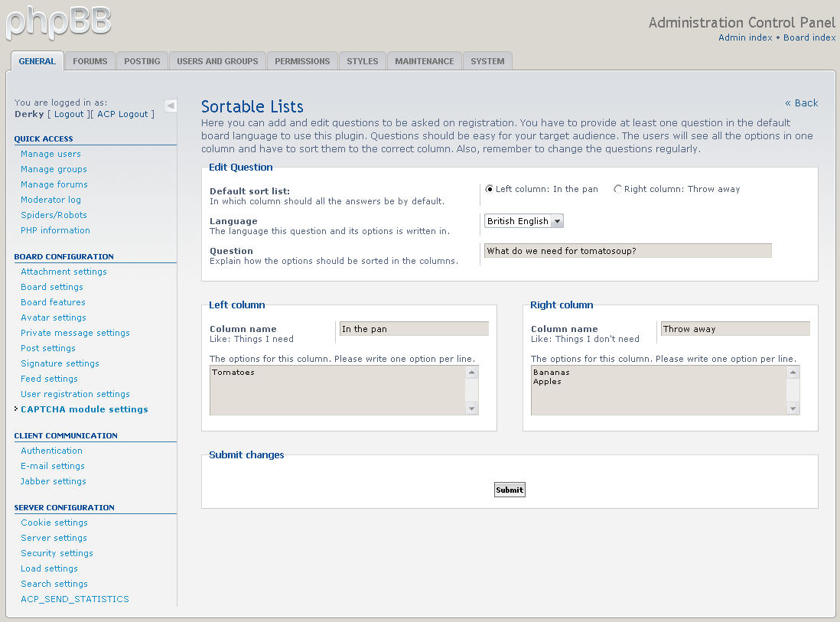Collapse the sidebar with the arrow icon
The height and width of the screenshot is (622, 840).
click(171, 106)
